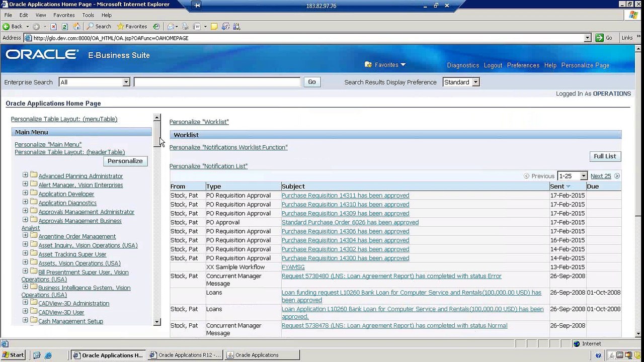
Task: Click the Print toolbar icon
Action: click(x=186, y=26)
